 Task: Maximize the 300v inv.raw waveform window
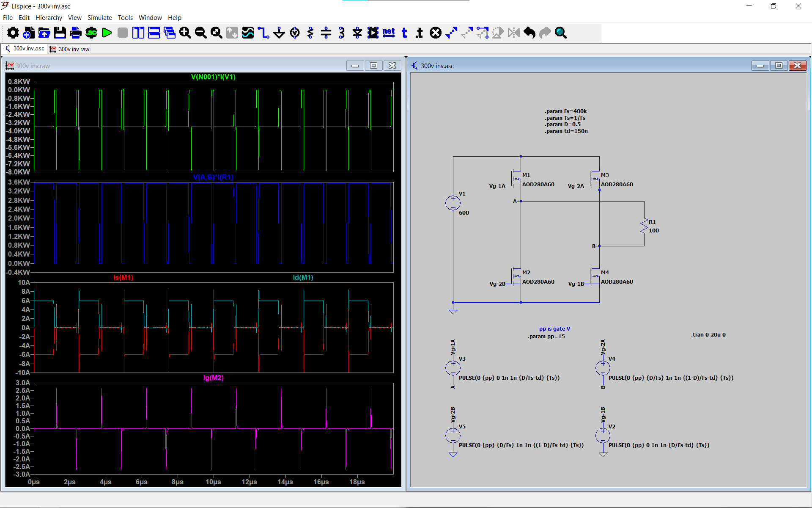pyautogui.click(x=373, y=66)
